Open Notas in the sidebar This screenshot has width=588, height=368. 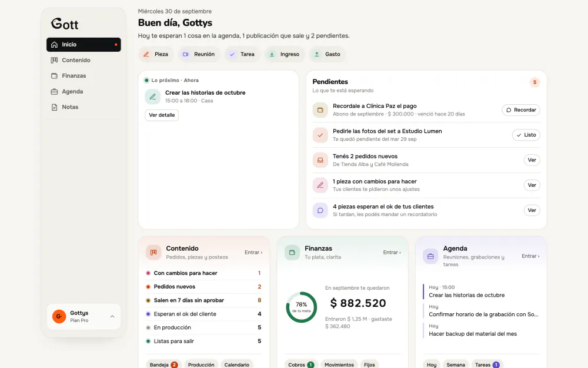83,107
